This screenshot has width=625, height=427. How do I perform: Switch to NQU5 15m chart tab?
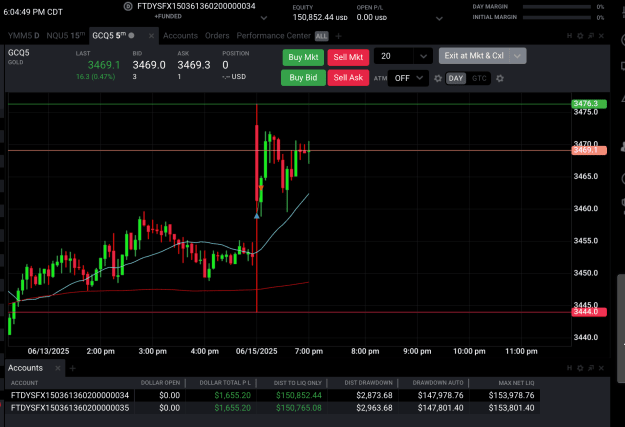point(66,35)
